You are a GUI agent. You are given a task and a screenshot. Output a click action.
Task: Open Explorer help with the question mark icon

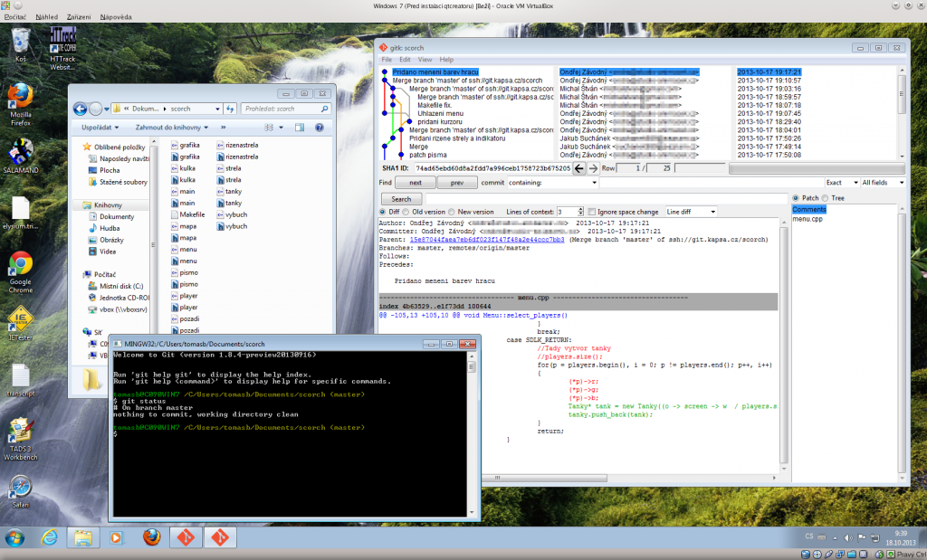320,127
